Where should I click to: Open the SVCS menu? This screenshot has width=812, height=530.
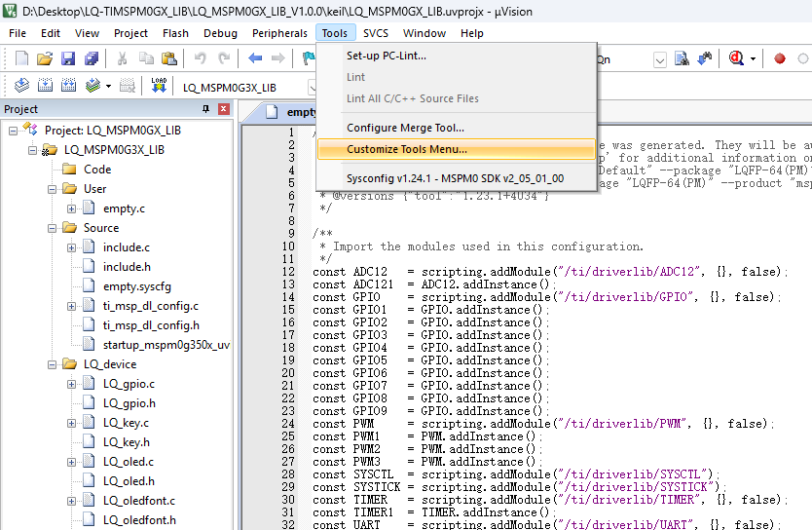(x=376, y=33)
